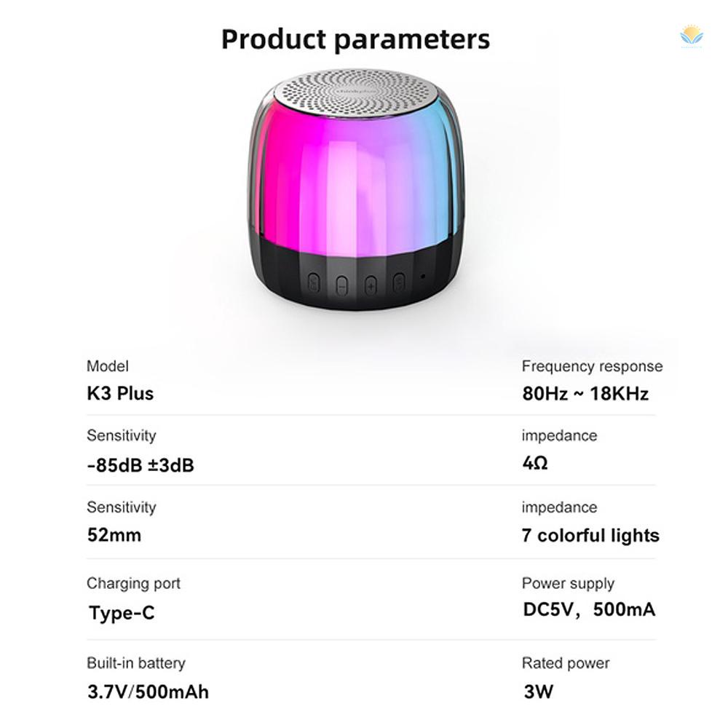This screenshot has width=728, height=728.
Task: Select the 3W rated power value
Action: coord(538,691)
